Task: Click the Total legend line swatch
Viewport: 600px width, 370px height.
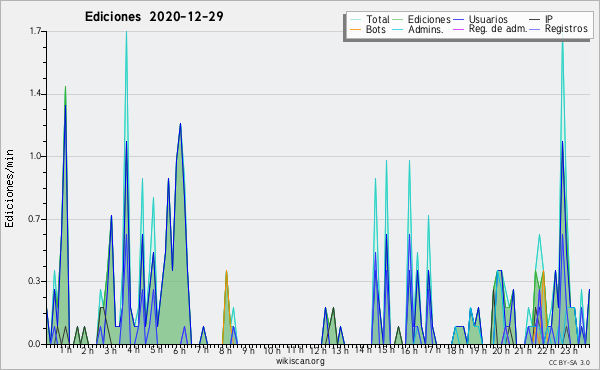Action: (x=355, y=20)
